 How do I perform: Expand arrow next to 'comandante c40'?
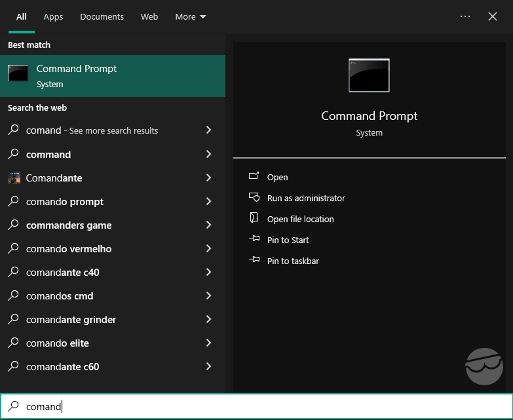(209, 271)
